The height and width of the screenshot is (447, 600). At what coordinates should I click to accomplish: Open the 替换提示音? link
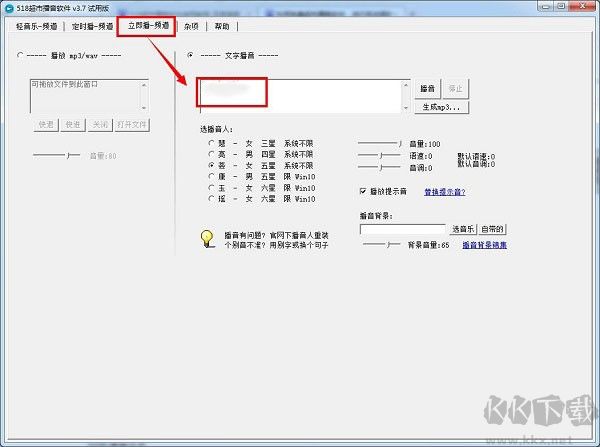tap(445, 192)
